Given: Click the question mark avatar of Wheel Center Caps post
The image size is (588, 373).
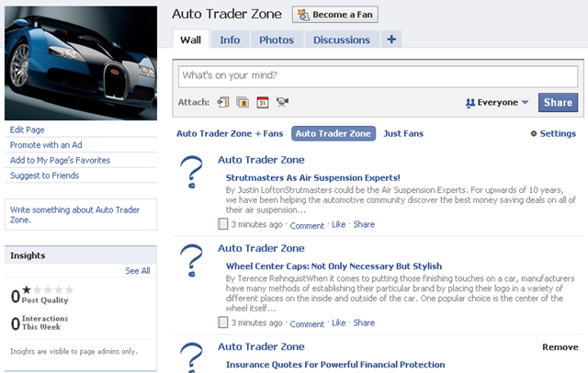Looking at the screenshot, I should click(x=191, y=261).
